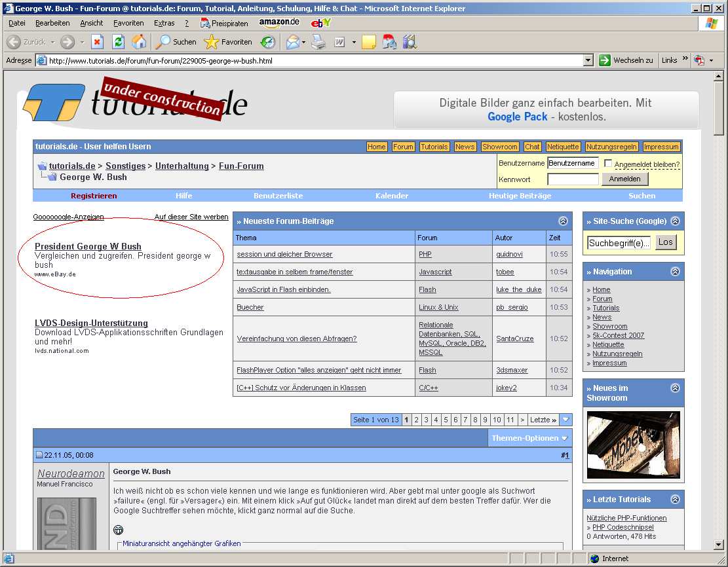The image size is (728, 567).
Task: Open the Chat tab in header
Action: [x=532, y=147]
